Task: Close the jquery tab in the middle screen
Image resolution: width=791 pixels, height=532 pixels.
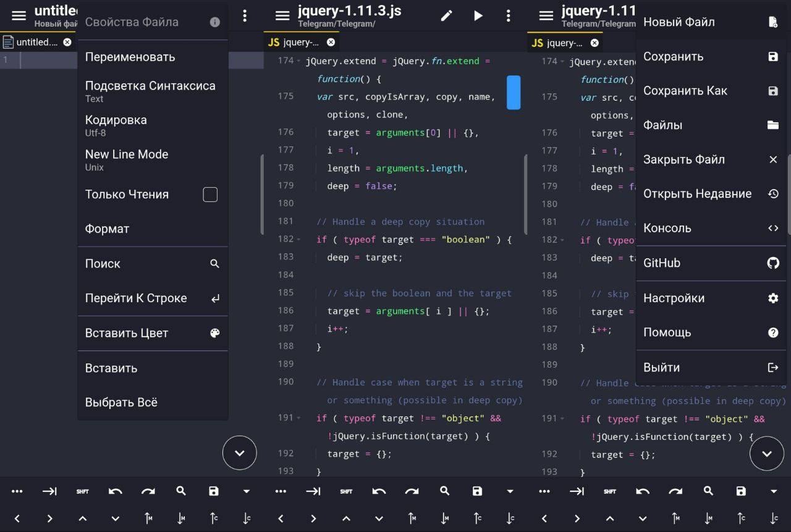Action: (331, 42)
